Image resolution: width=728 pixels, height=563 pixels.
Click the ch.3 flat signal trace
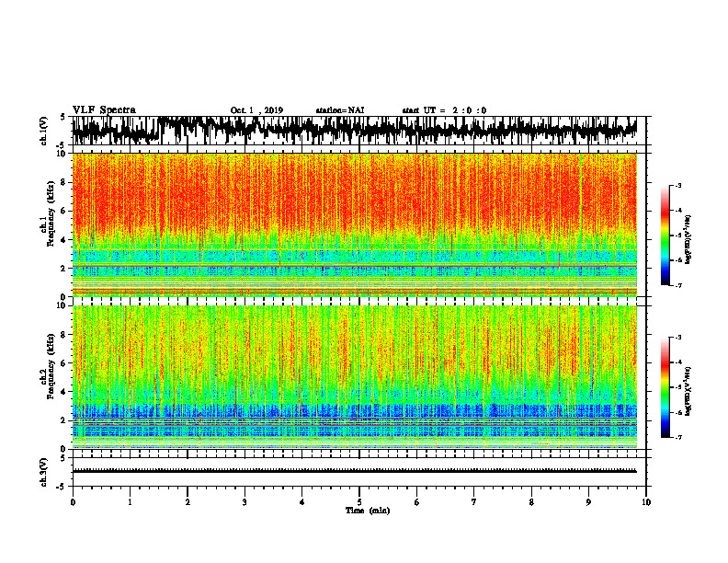[x=354, y=471]
